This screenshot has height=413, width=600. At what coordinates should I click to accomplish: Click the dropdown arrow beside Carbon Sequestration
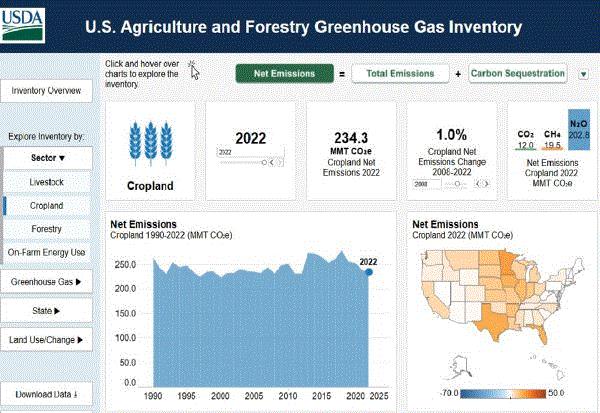pos(584,74)
